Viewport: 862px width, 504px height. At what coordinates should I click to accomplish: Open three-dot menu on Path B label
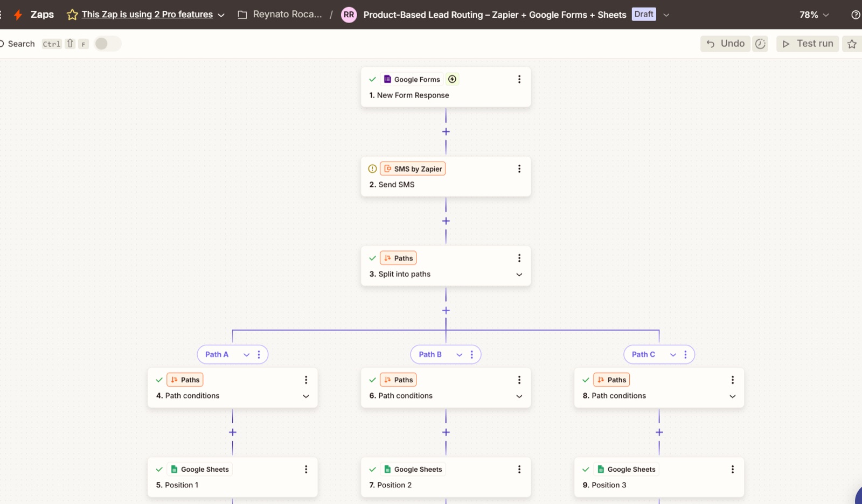pyautogui.click(x=472, y=354)
